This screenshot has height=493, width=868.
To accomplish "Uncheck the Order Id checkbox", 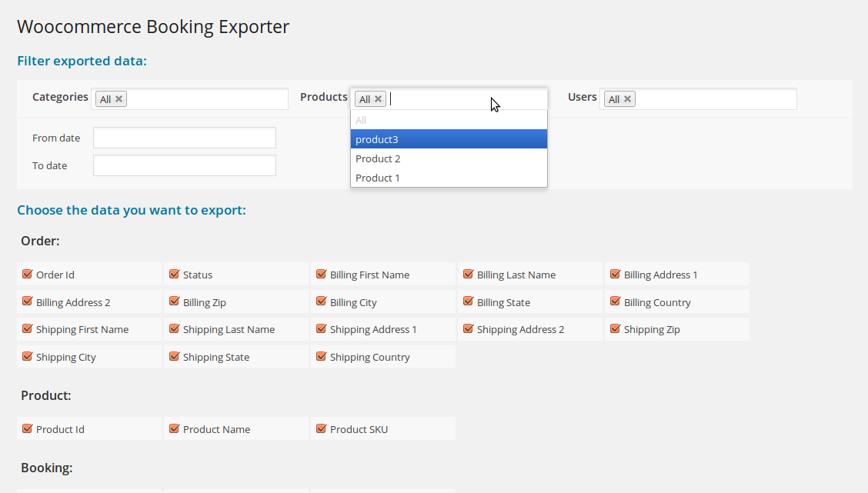I will tap(27, 274).
